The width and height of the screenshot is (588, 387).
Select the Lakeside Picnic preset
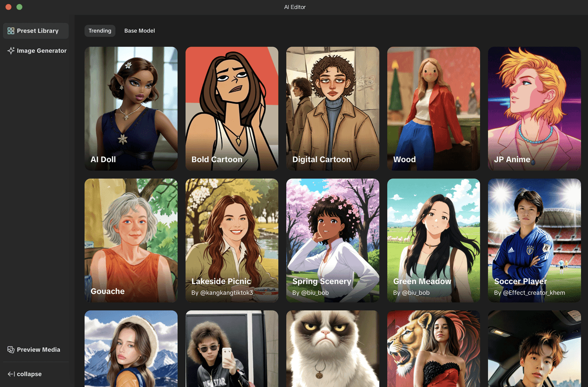(232, 240)
